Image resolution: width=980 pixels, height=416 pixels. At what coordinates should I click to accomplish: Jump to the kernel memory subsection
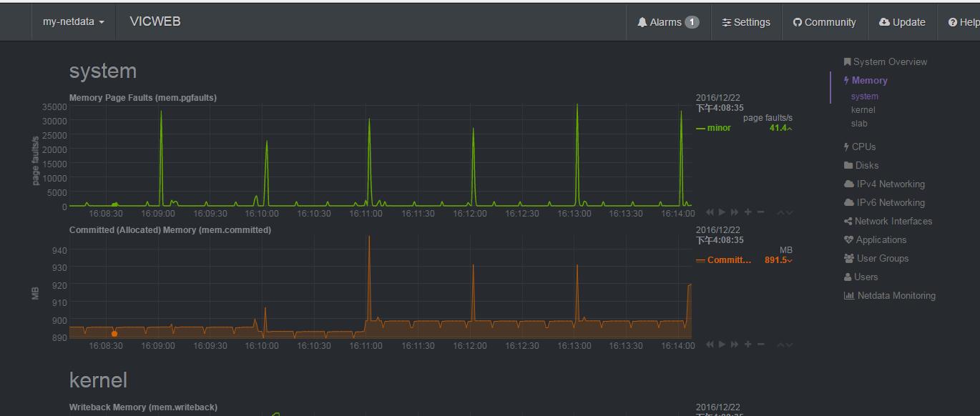863,110
